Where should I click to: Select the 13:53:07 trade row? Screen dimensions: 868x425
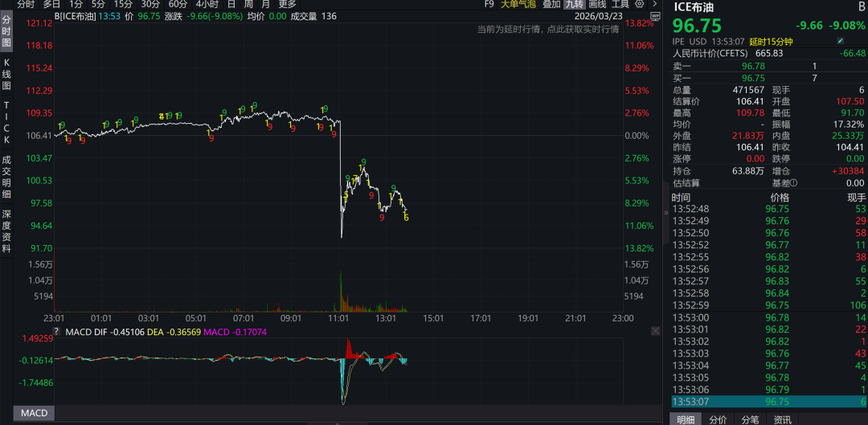(768, 402)
